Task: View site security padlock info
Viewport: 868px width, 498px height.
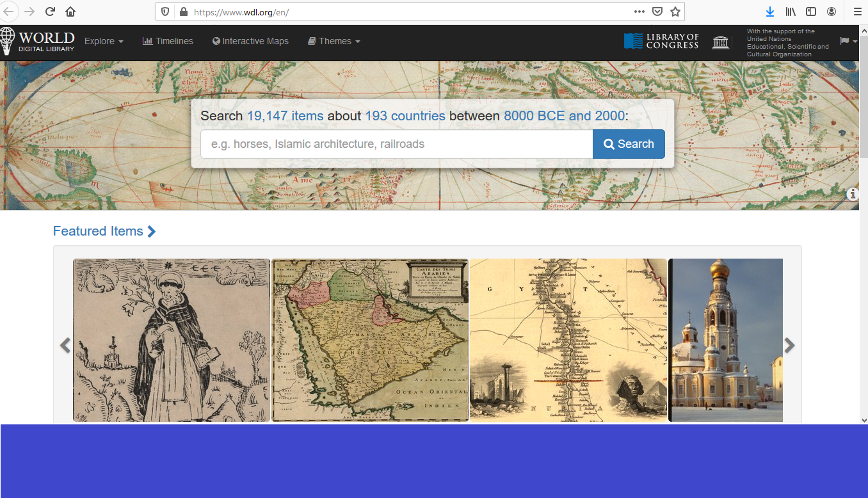Action: click(x=183, y=12)
